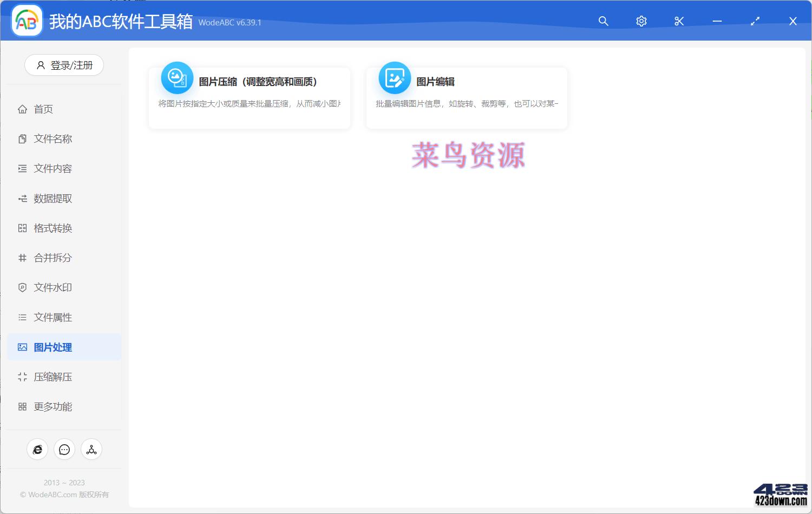
Task: Click the fullscreen expand icon
Action: [x=755, y=21]
